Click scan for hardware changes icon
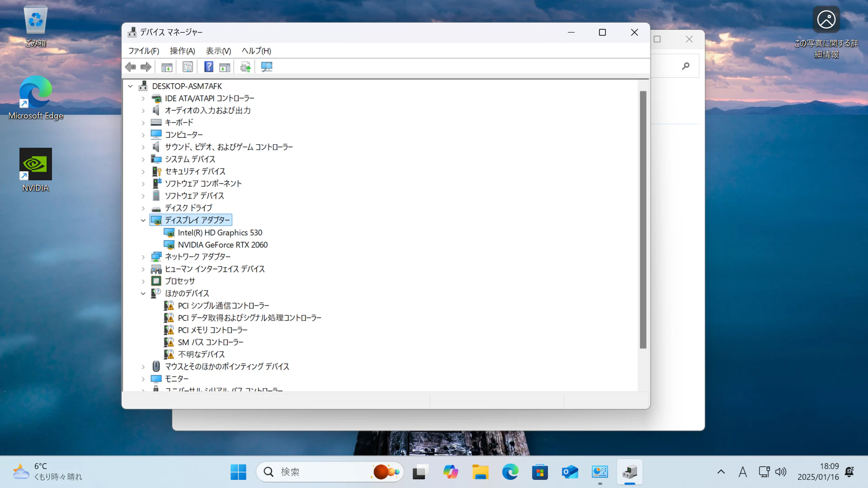This screenshot has width=868, height=488. click(x=267, y=67)
